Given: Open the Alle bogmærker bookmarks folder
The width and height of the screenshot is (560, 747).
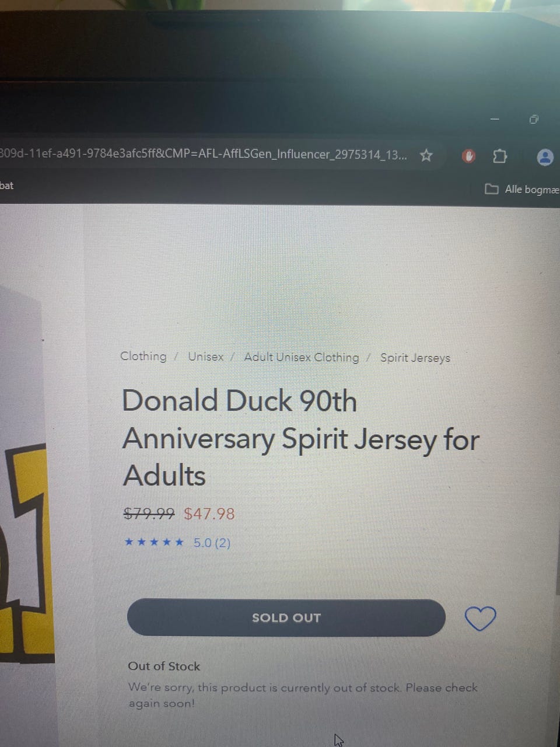Looking at the screenshot, I should [x=522, y=189].
